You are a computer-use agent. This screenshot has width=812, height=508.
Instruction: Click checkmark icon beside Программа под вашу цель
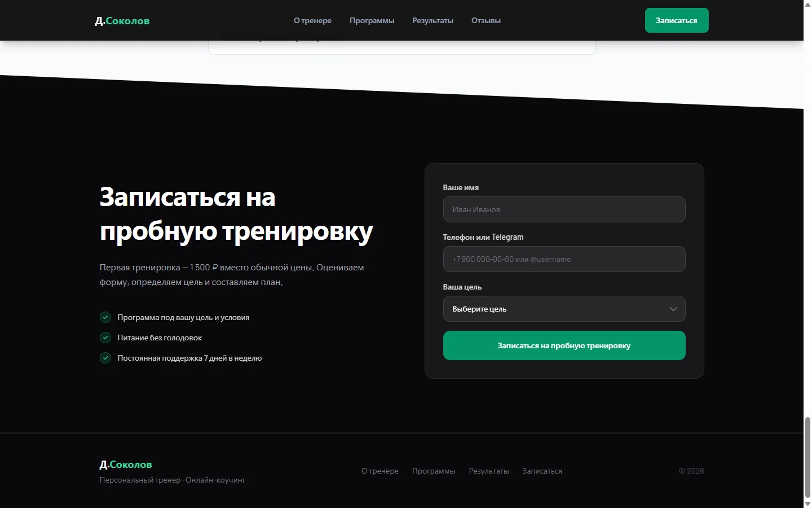105,317
